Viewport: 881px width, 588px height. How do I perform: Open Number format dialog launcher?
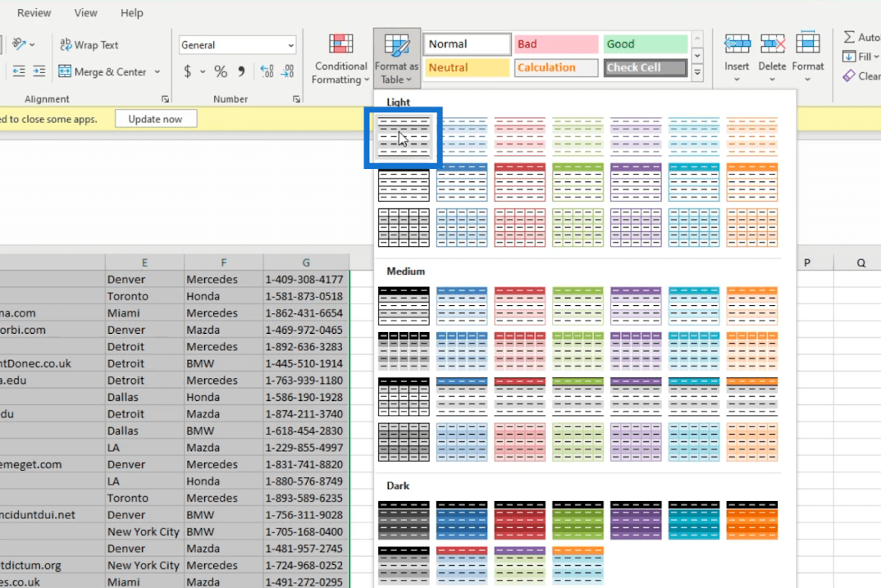pyautogui.click(x=296, y=99)
